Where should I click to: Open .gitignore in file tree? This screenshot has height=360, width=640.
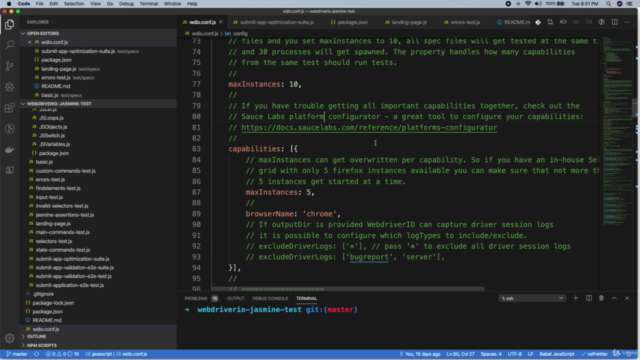(x=43, y=294)
